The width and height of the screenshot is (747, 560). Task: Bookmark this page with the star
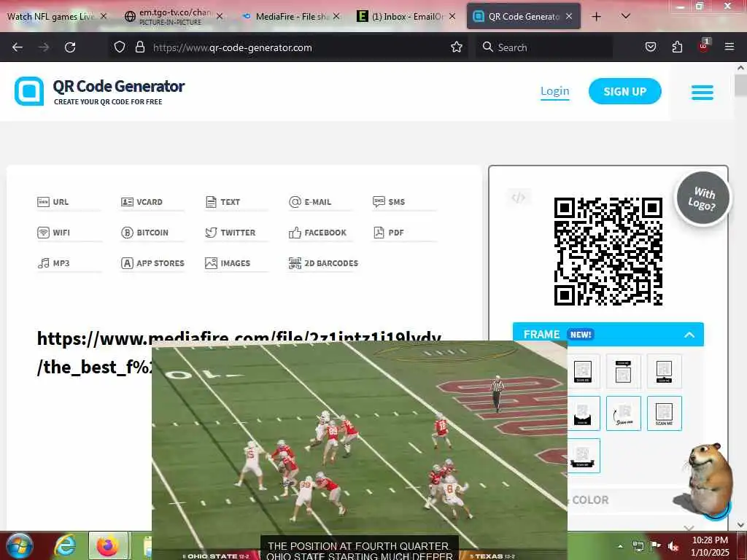(x=457, y=47)
